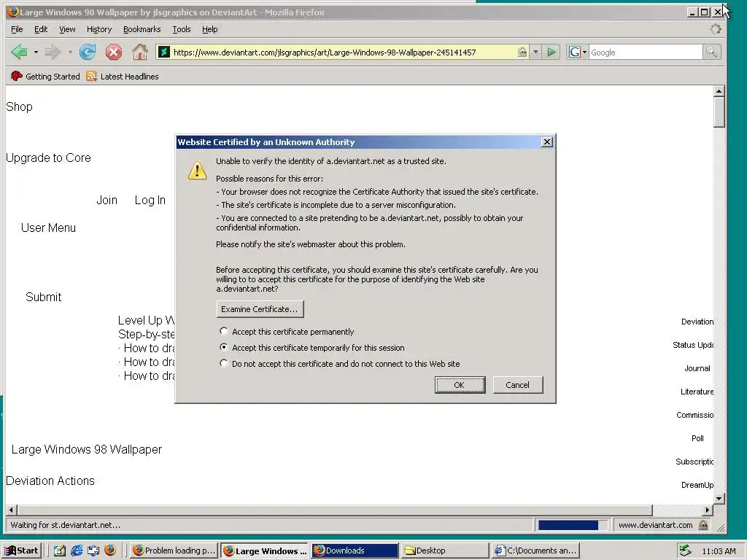Click the Shop link
This screenshot has height=560, width=747.
pos(19,106)
